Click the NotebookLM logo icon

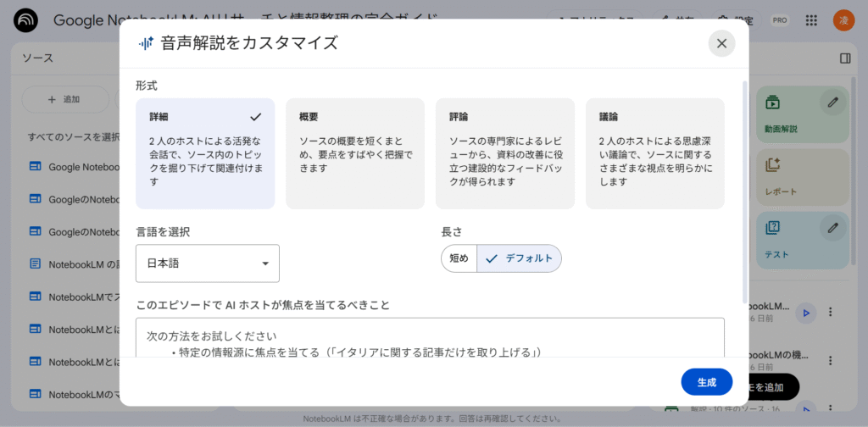[26, 20]
